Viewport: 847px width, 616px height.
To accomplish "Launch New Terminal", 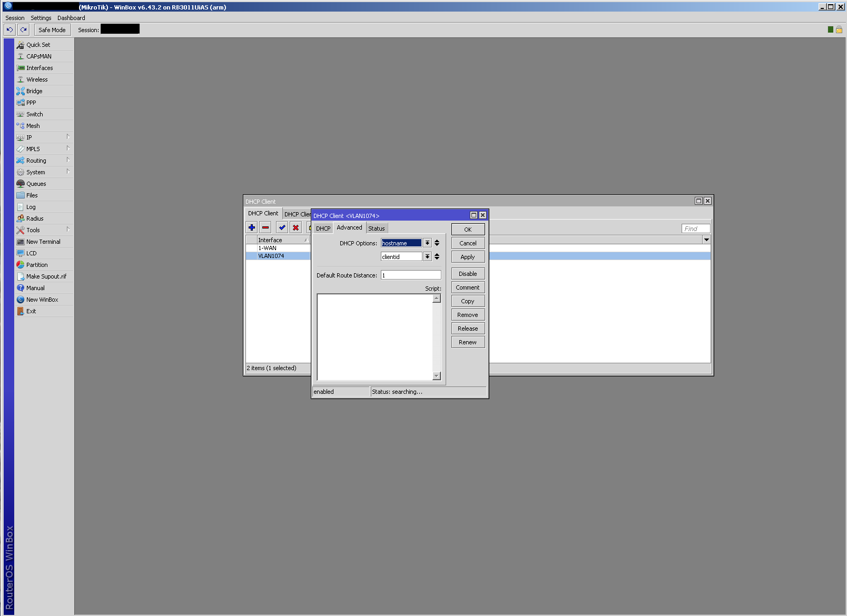I will pos(44,242).
